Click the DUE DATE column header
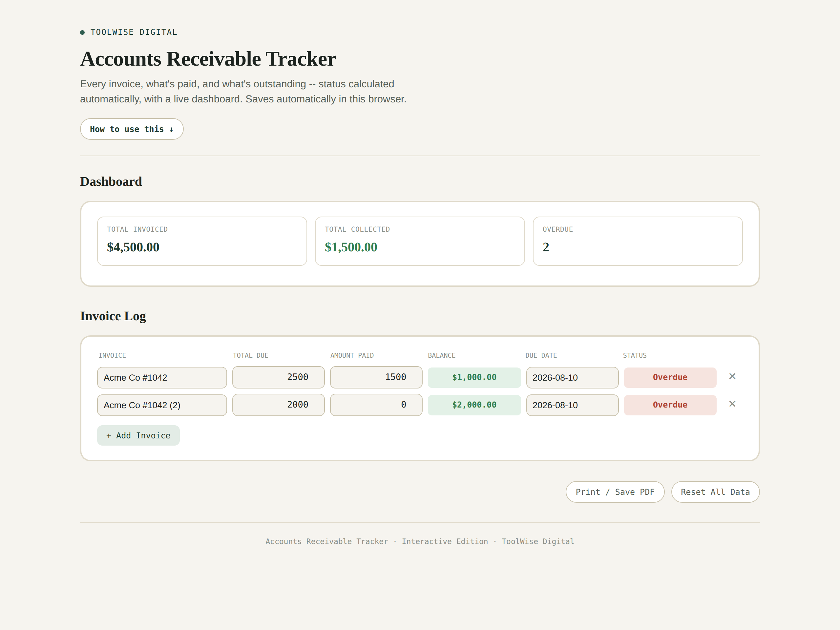The height and width of the screenshot is (630, 840). tap(541, 355)
